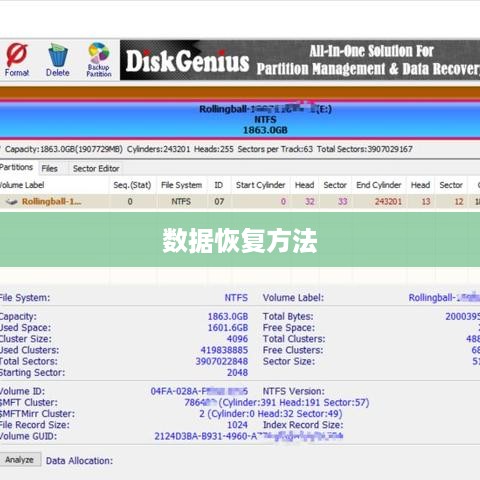The image size is (480, 480).
Task: Open the Sector Editor tab
Action: click(96, 169)
